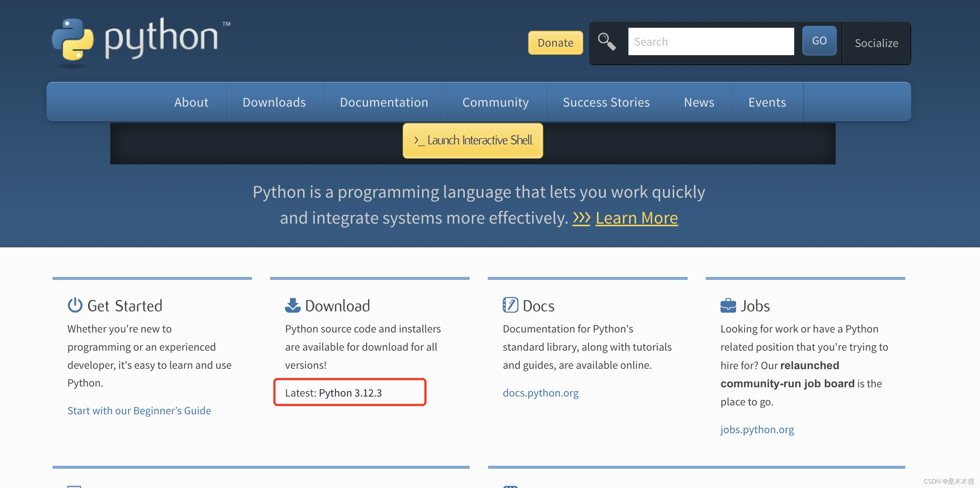
Task: Click the download arrow icon beside Download
Action: point(292,305)
